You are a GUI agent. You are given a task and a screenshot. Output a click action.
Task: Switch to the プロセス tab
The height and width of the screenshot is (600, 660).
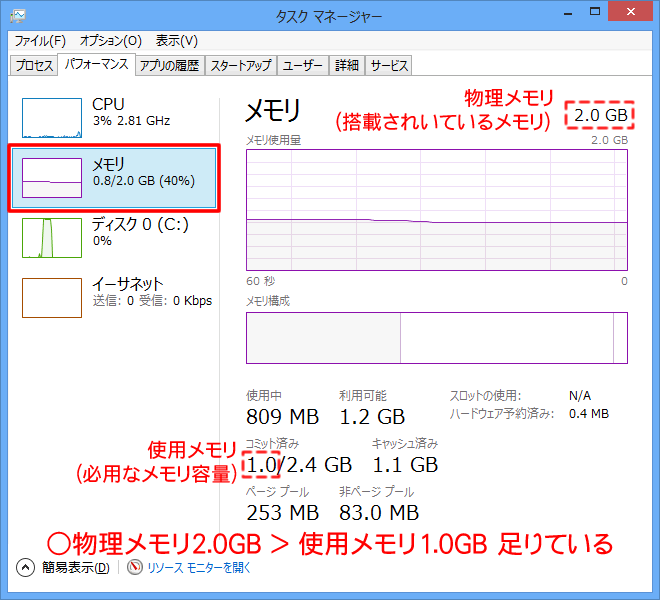(34, 66)
